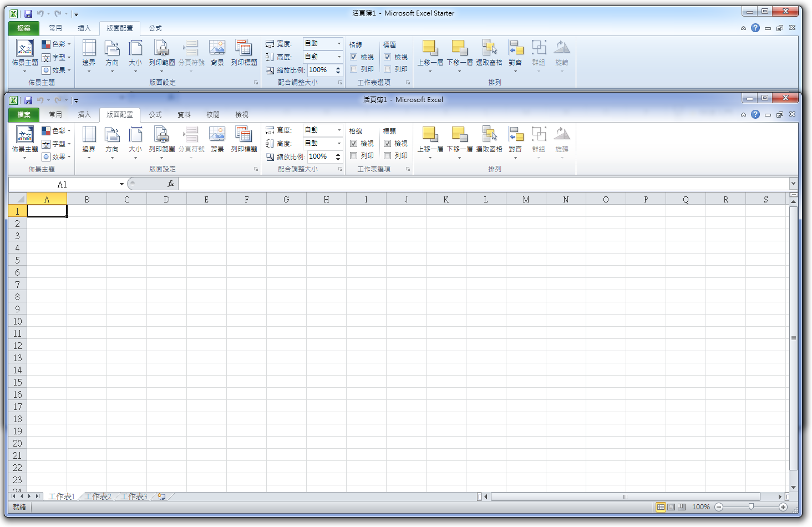Click 背景 background icon in Excel Starter window

tap(217, 48)
